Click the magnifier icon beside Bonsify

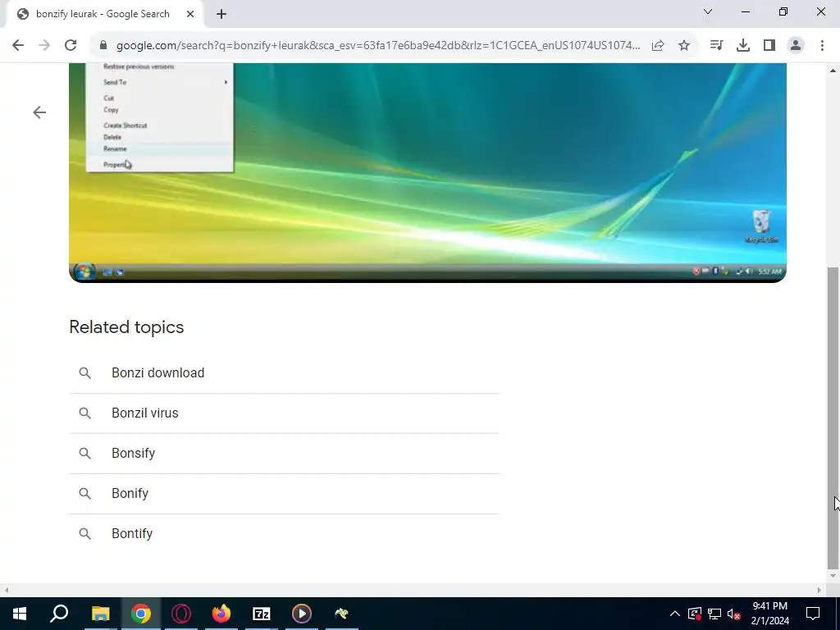[x=84, y=453]
